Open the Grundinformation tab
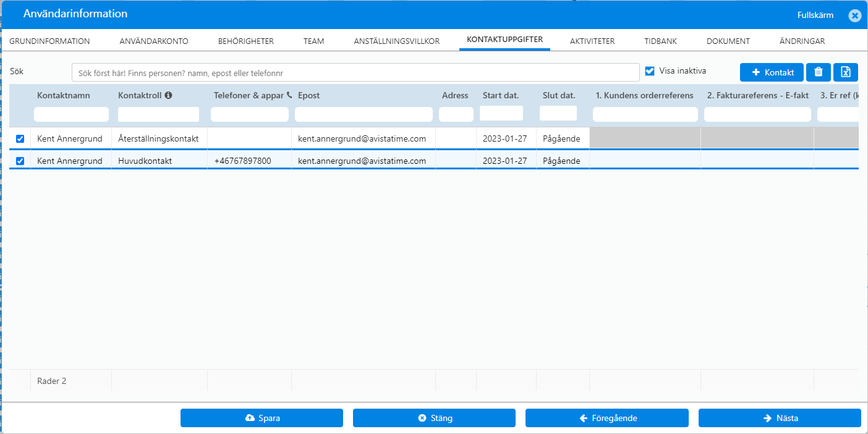The width and height of the screenshot is (868, 434). coord(49,41)
